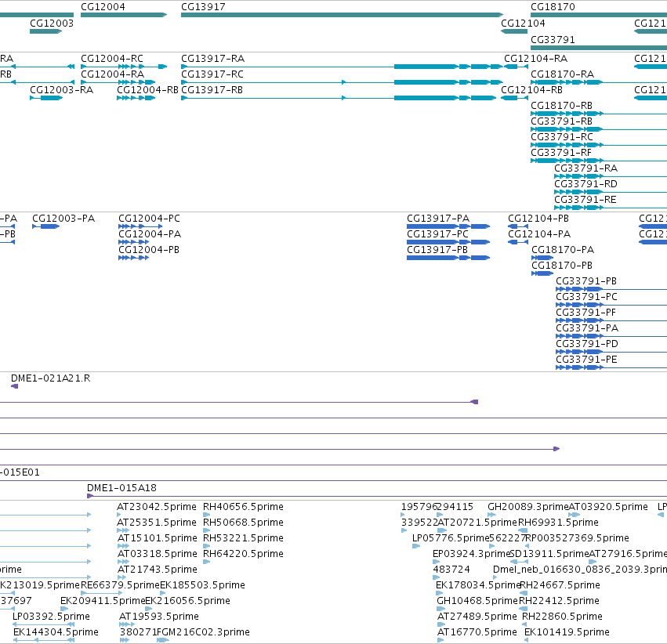
Task: Click transcript label CG12004-RA
Action: [112, 74]
